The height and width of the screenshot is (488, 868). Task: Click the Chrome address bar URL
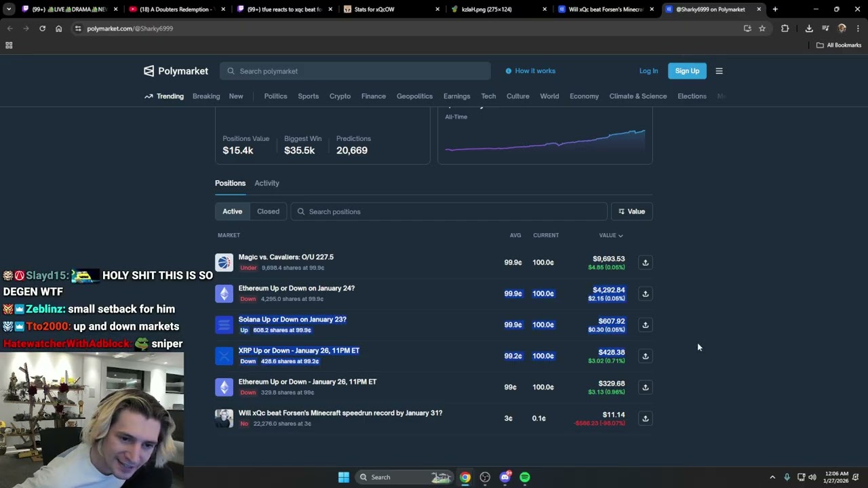point(130,28)
